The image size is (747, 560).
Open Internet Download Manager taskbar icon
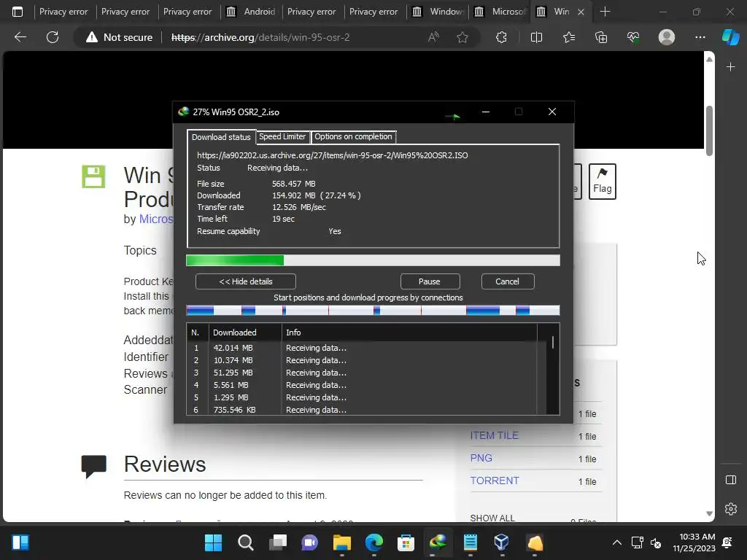pyautogui.click(x=438, y=542)
